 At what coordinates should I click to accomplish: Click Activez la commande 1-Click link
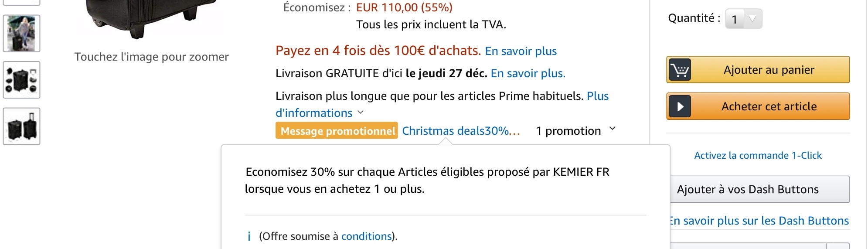coord(758,155)
